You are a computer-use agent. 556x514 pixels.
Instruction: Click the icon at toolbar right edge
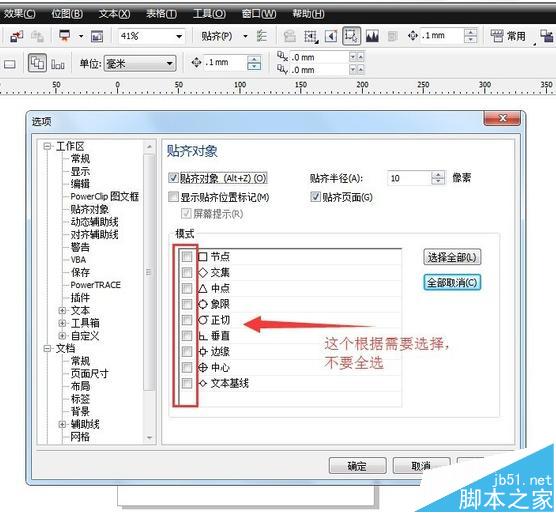(x=546, y=36)
